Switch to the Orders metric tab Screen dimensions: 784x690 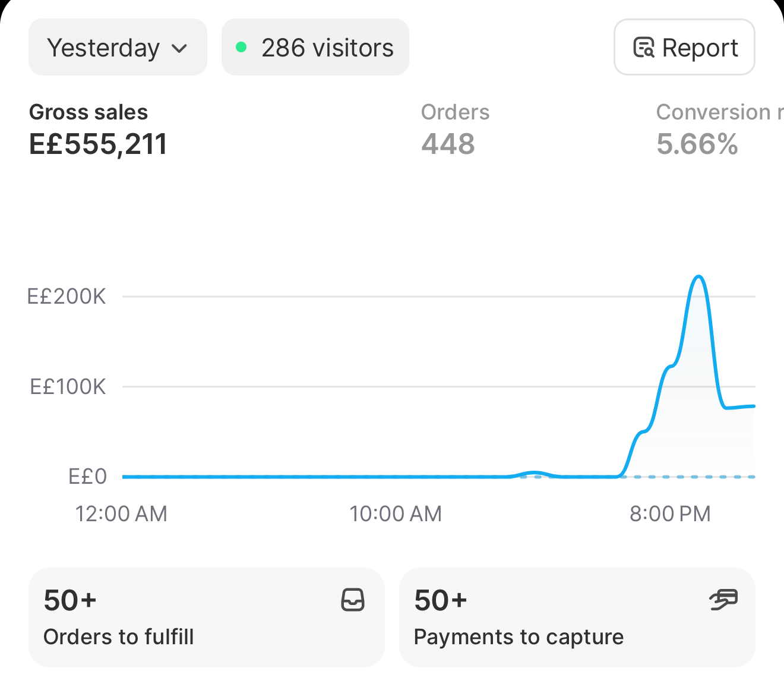point(456,130)
